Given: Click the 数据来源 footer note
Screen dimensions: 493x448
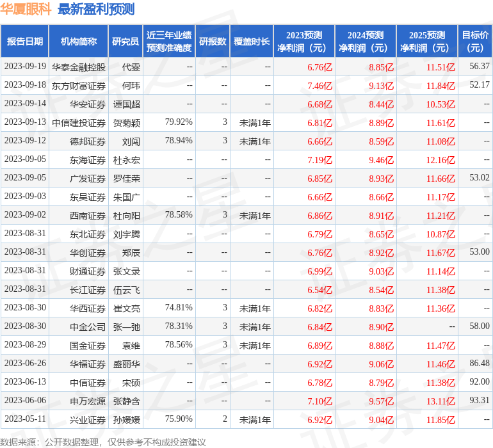Looking at the screenshot, I should 103,442.
